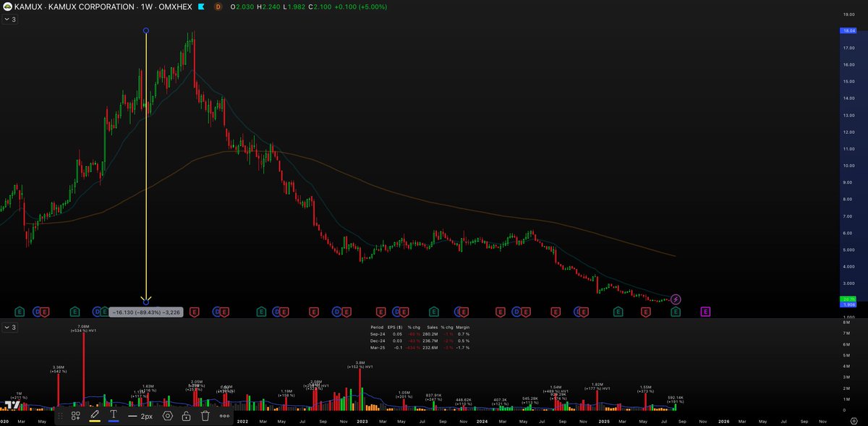Open more options in drawing toolbar
Screen dimensions: 868x426
click(x=224, y=416)
